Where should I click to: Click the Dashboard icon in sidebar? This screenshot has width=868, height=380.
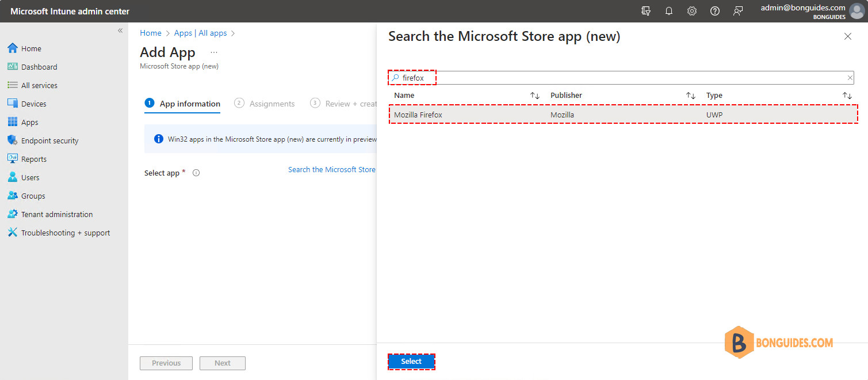13,67
